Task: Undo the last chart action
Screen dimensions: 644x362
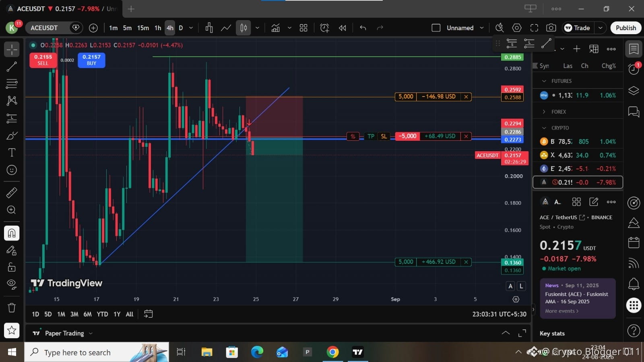Action: click(363, 28)
